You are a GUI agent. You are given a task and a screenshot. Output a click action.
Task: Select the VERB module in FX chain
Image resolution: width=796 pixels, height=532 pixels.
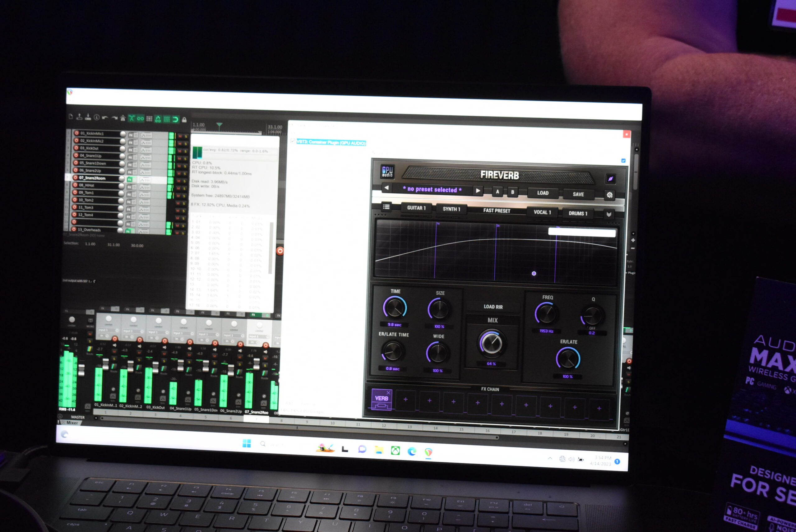click(382, 399)
